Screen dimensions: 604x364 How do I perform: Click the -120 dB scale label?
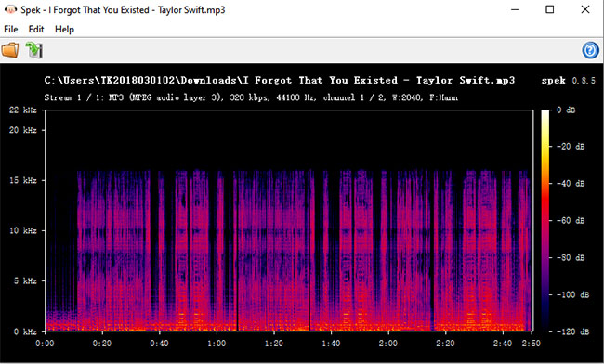[572, 331]
